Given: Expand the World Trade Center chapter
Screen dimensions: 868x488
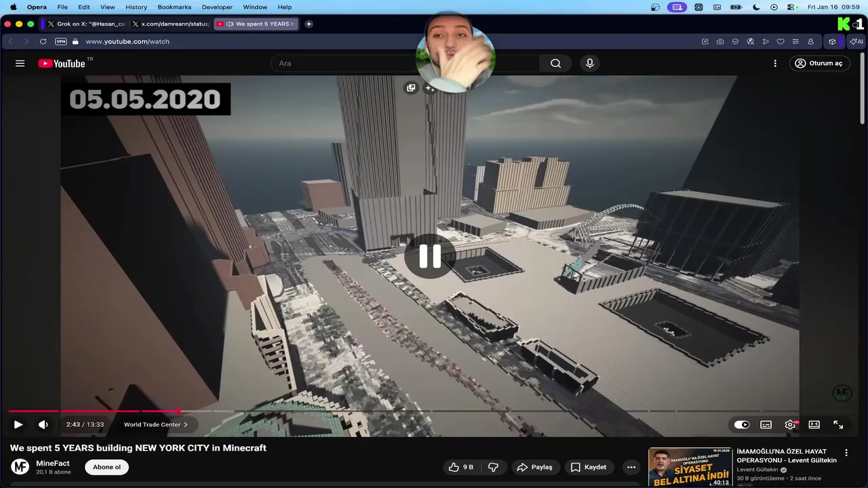Looking at the screenshot, I should tap(155, 424).
